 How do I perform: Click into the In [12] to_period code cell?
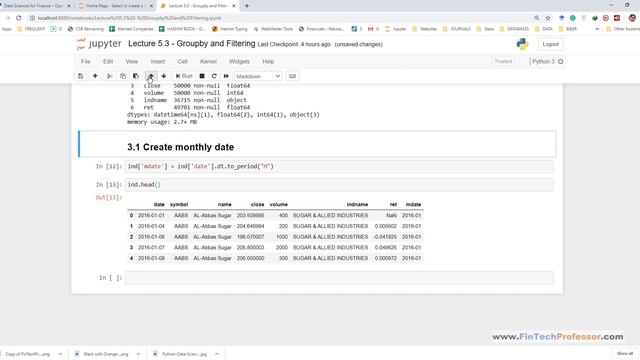click(339, 167)
